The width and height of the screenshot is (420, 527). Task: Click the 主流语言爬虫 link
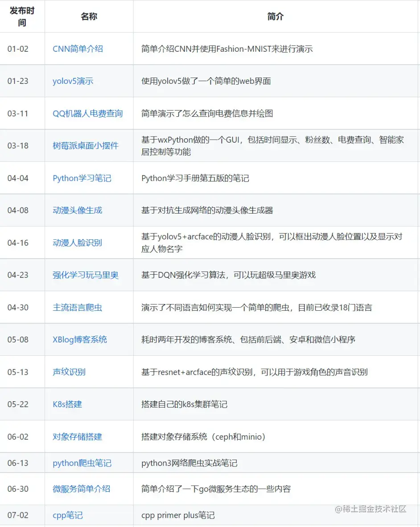point(77,307)
